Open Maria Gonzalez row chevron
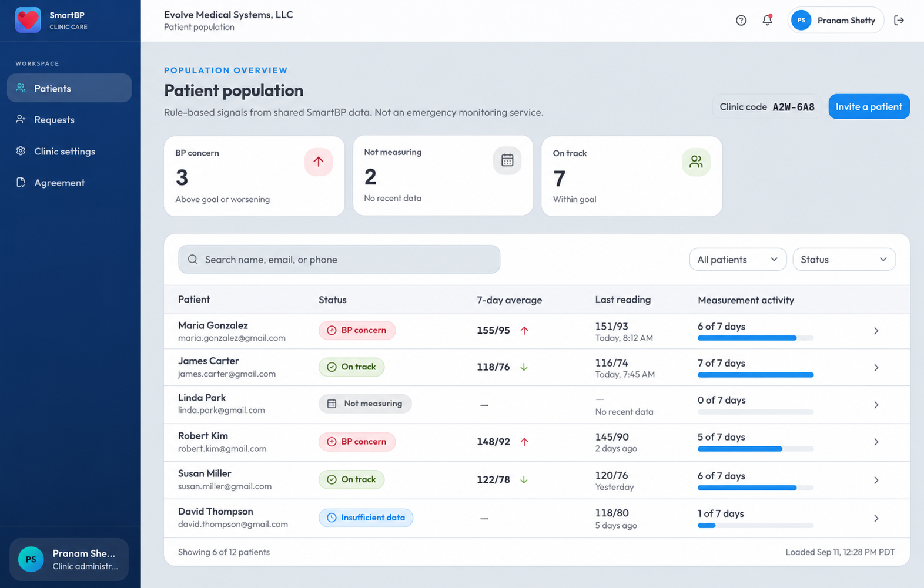Image resolution: width=924 pixels, height=588 pixels. [x=876, y=331]
